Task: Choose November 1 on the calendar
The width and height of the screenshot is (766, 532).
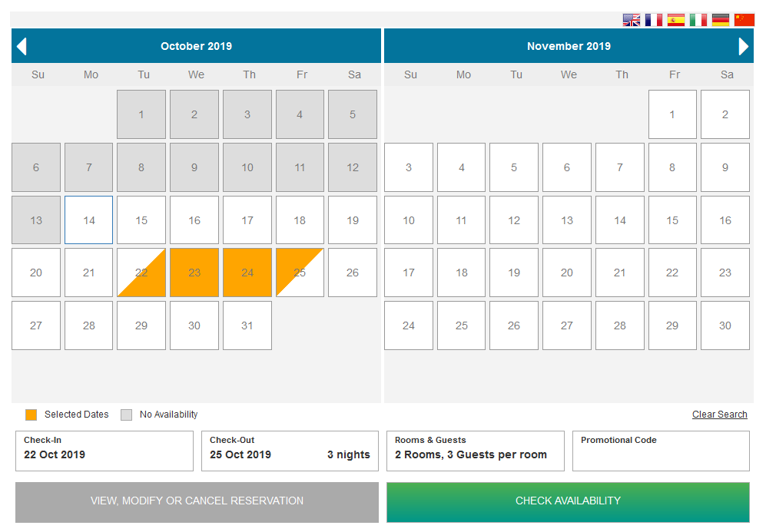Action: point(672,114)
